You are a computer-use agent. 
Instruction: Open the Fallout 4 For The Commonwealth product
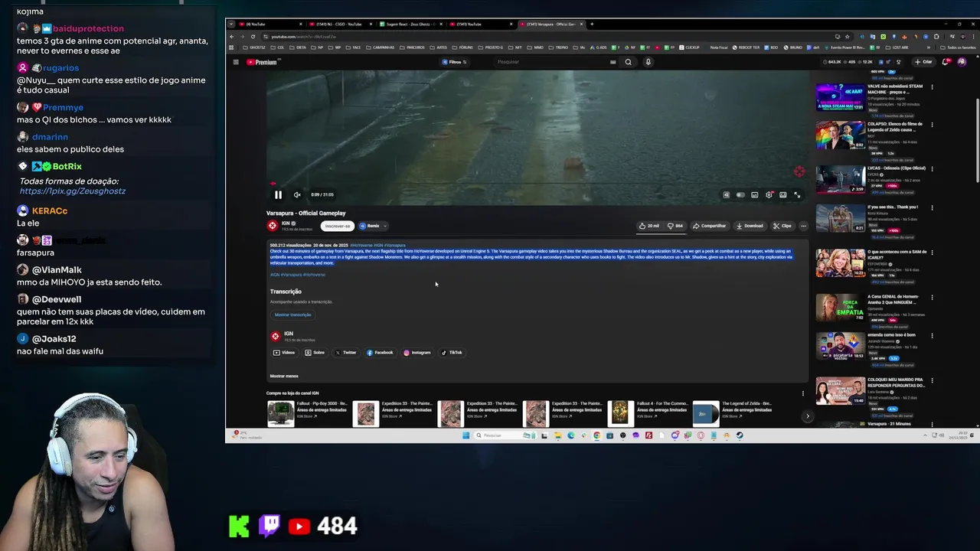(620, 413)
